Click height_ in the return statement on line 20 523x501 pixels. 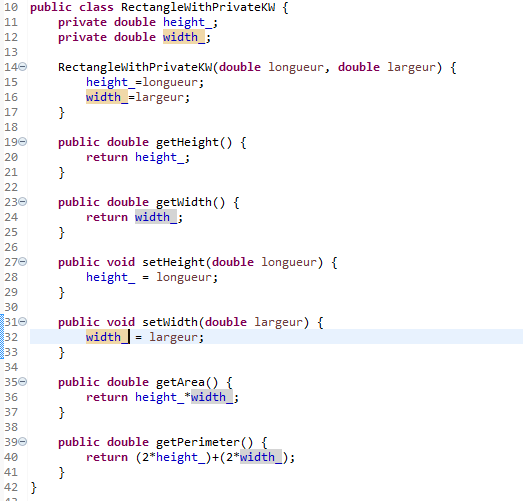[x=159, y=157]
